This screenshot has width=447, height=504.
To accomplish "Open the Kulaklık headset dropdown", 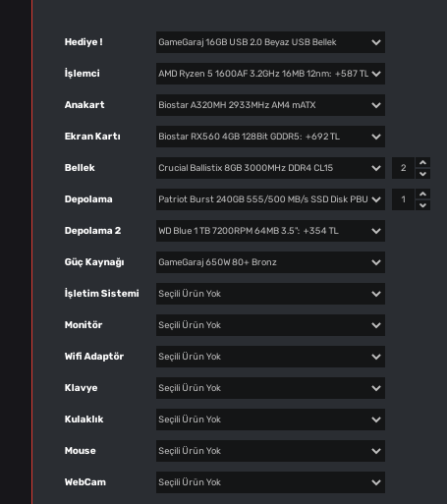I will point(270,420).
